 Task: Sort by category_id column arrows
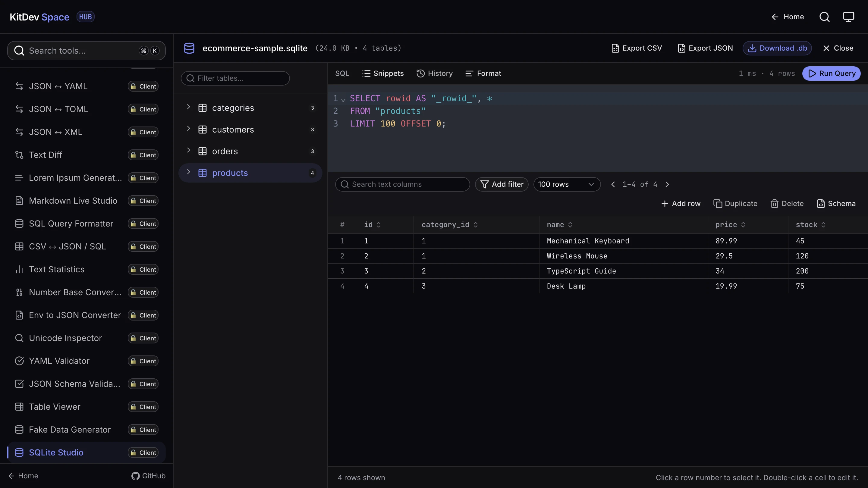pyautogui.click(x=476, y=225)
